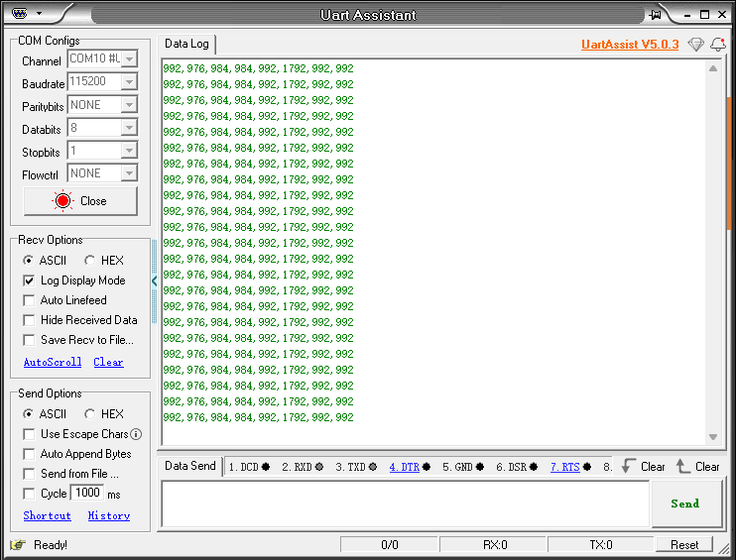
Task: Enable Send from File
Action: tap(29, 474)
